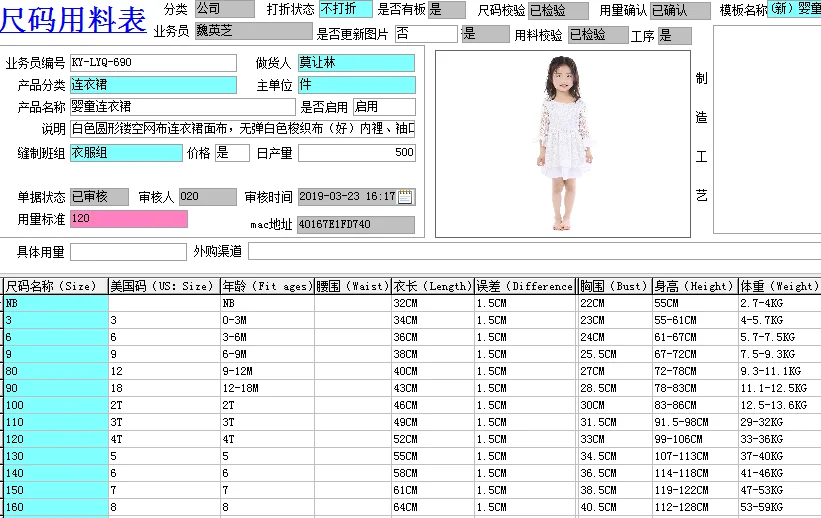Viewport: 821px width, 518px height.
Task: Edit the 日产量 field showing 500
Action: click(357, 153)
